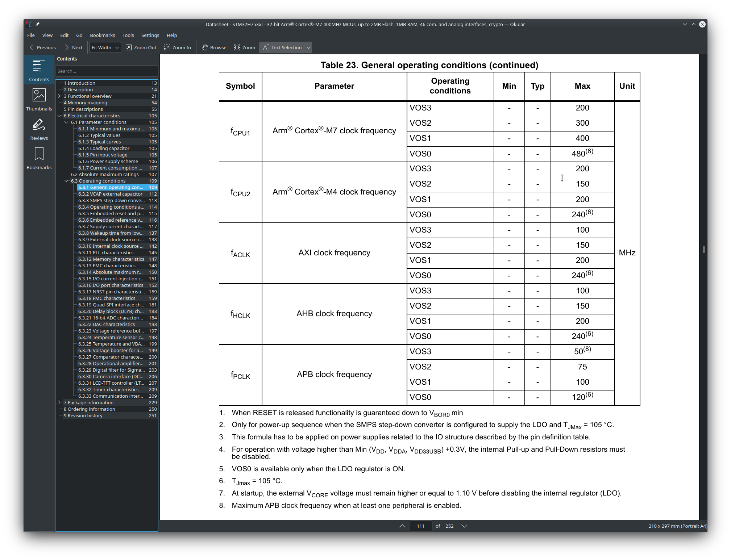Select the Zoom tool
This screenshot has height=560, width=731.
coord(245,47)
